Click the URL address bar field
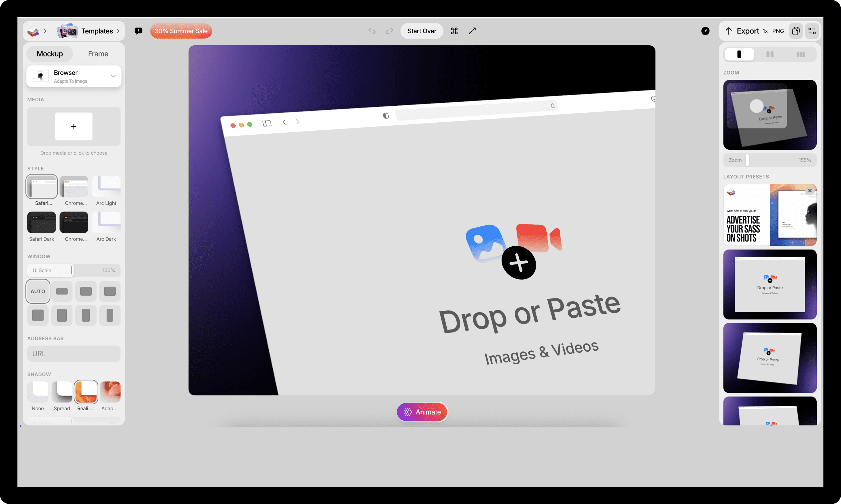 coord(74,354)
